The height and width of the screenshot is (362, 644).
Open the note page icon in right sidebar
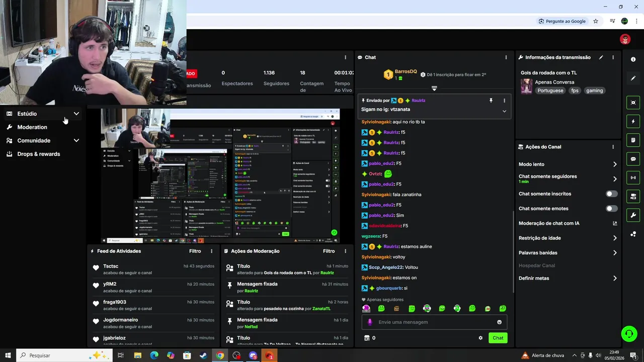633,140
